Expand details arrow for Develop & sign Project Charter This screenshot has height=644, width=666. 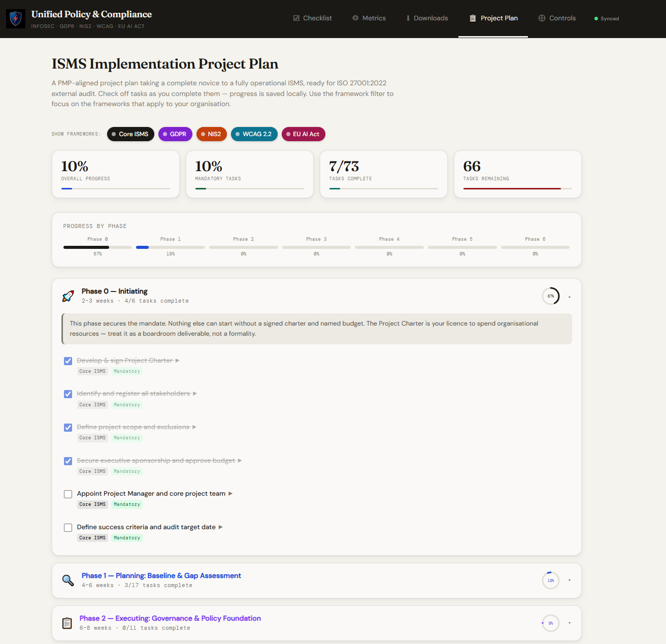tap(177, 361)
